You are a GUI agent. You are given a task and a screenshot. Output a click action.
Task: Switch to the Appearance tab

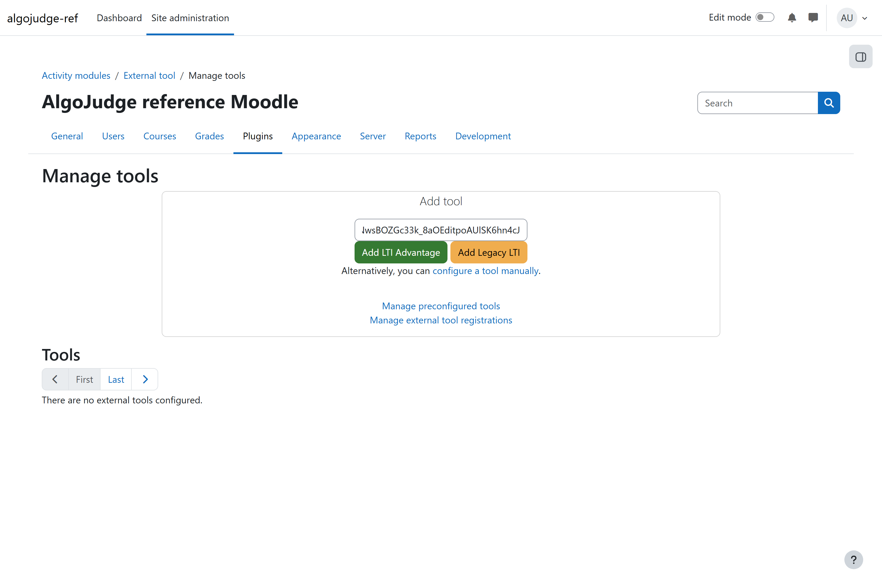coord(316,136)
